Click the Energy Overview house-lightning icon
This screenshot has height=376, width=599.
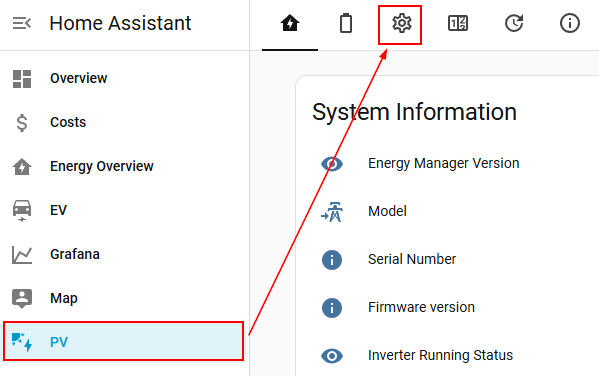click(22, 167)
